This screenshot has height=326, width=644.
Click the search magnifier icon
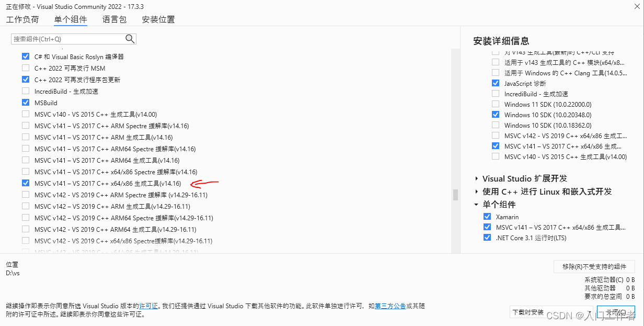coord(129,38)
